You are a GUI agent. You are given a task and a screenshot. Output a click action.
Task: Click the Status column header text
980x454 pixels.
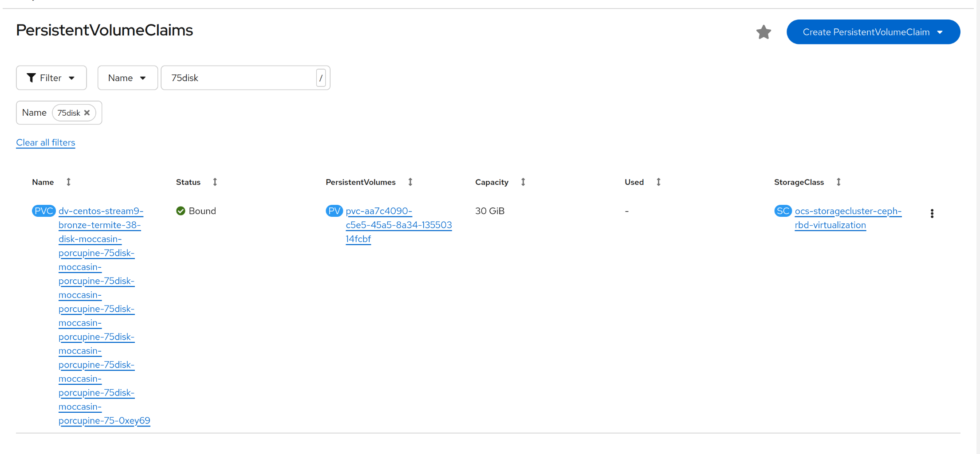coord(188,182)
